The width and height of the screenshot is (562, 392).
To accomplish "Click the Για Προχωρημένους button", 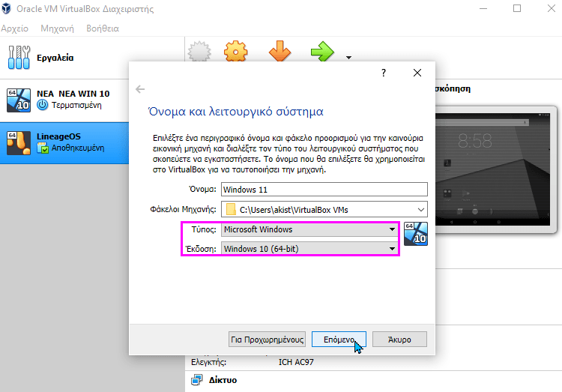I will point(267,339).
